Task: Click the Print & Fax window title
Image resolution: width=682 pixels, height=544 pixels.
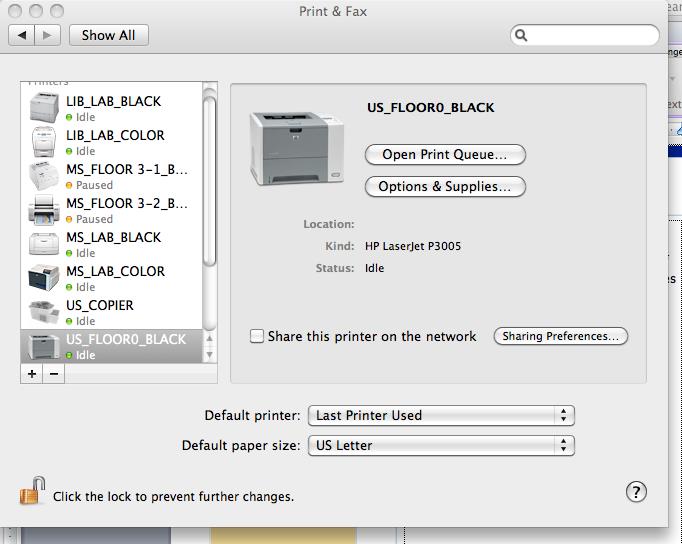Action: pos(333,11)
